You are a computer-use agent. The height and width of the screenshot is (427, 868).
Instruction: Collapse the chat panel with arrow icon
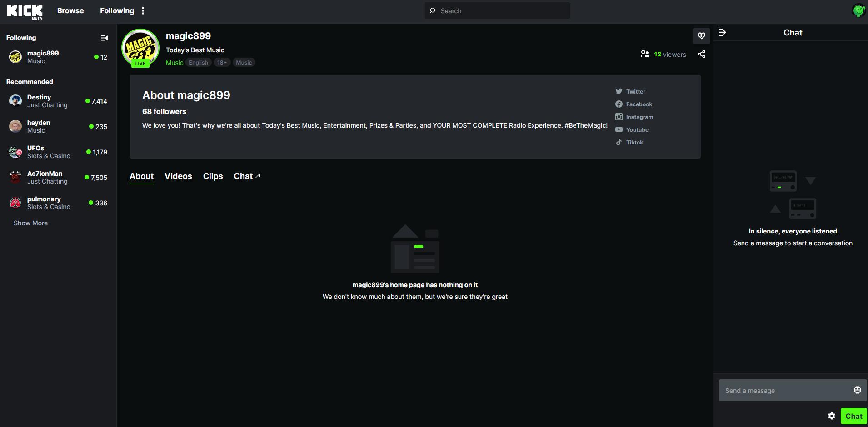point(723,32)
